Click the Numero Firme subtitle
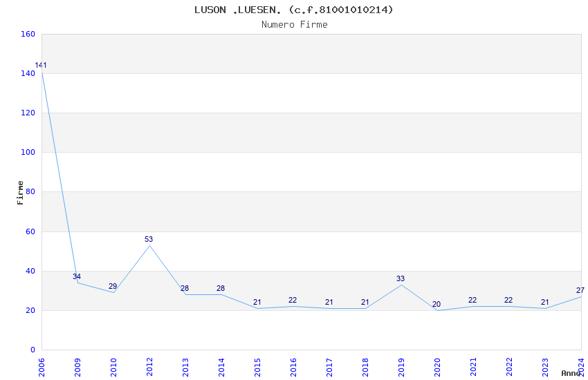588x380 pixels. click(295, 25)
